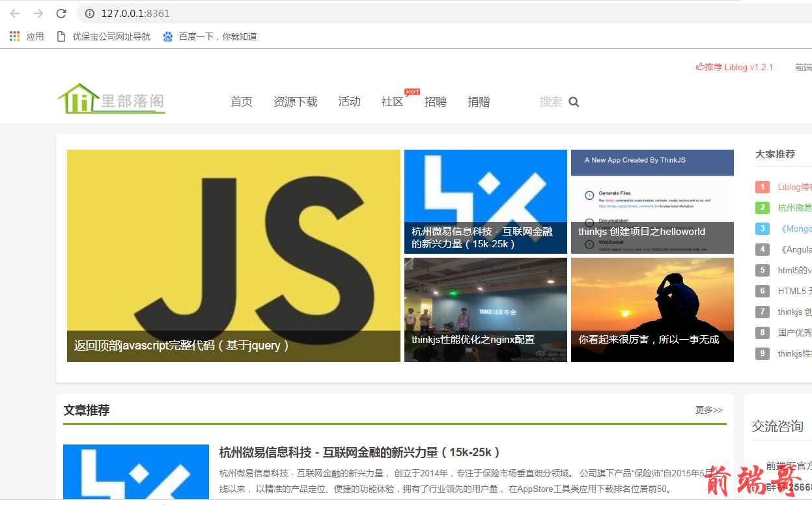The height and width of the screenshot is (505, 812).
Task: Open rank 4 recommendation 《Angula
Action: click(x=794, y=250)
